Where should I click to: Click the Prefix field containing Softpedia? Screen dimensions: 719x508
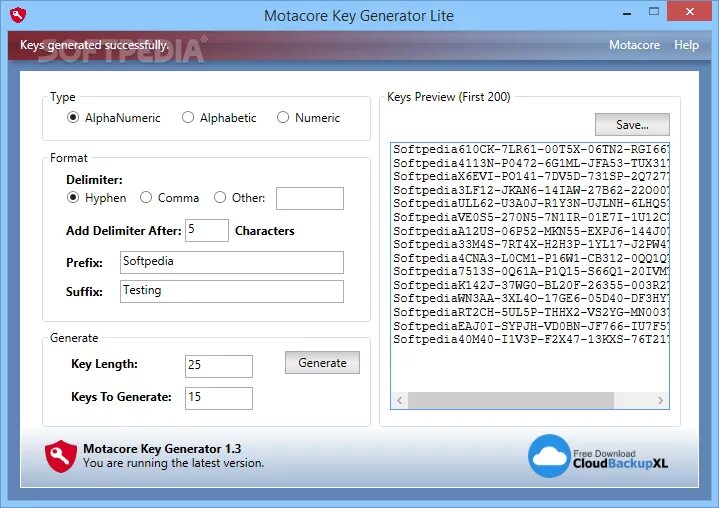point(232,263)
